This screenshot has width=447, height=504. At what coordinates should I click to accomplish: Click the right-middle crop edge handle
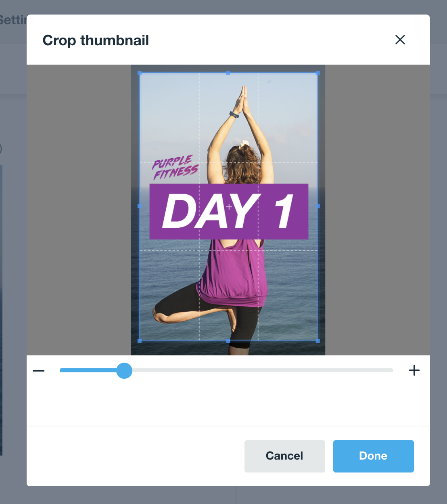(x=318, y=206)
